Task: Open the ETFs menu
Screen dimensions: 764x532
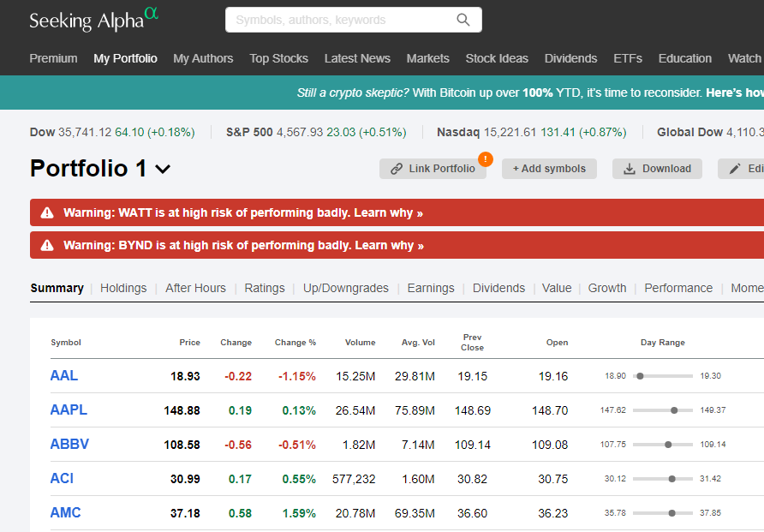Action: 628,58
